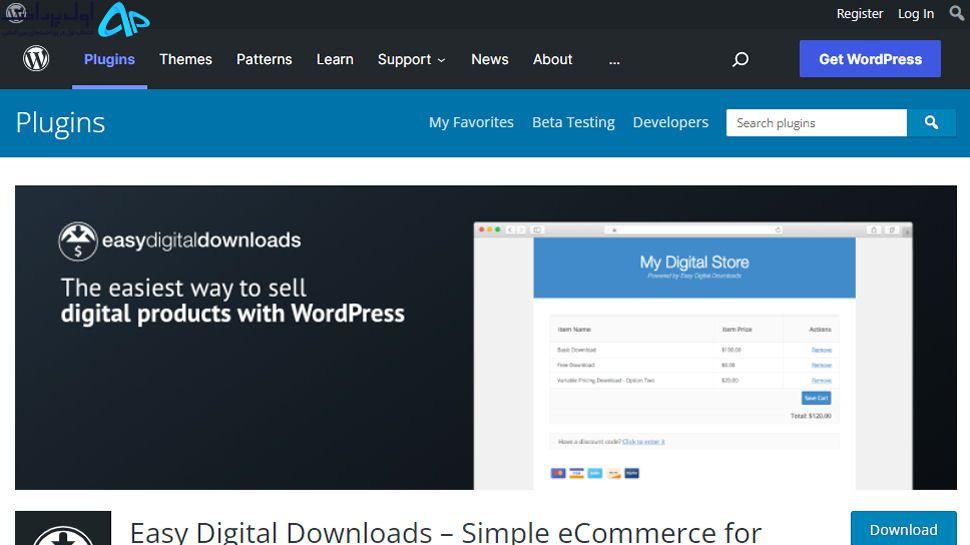
Task: Click the Easy Digital Downloads banner image
Action: (x=486, y=337)
